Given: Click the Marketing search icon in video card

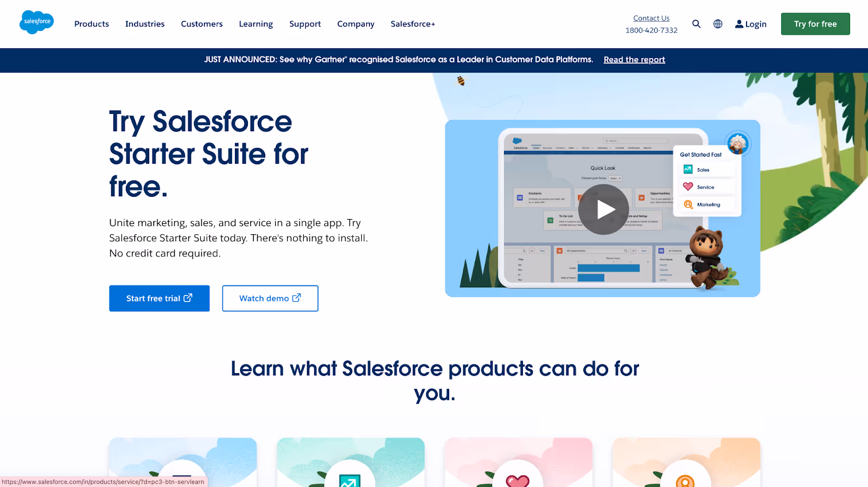Looking at the screenshot, I should coord(688,204).
